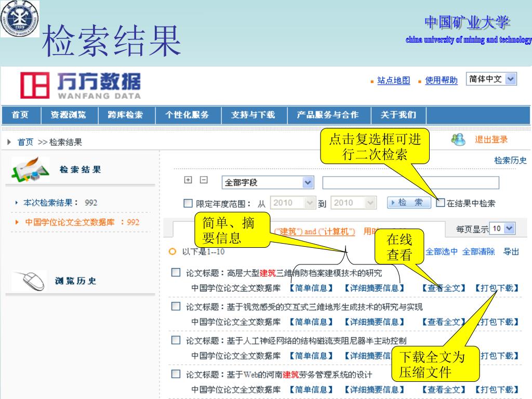This screenshot has width=532, height=399.
Task: Click query text ("建筑") and ("计算机")
Action: click(x=314, y=232)
